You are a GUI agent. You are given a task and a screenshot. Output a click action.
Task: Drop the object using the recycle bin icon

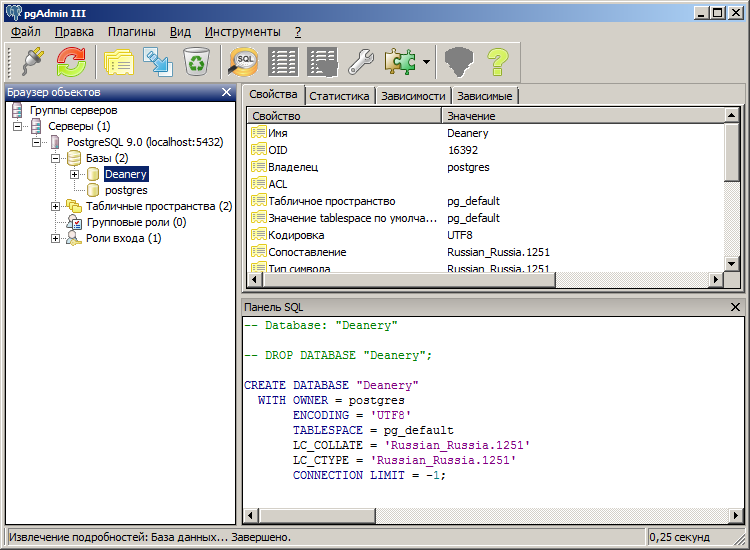(x=197, y=62)
